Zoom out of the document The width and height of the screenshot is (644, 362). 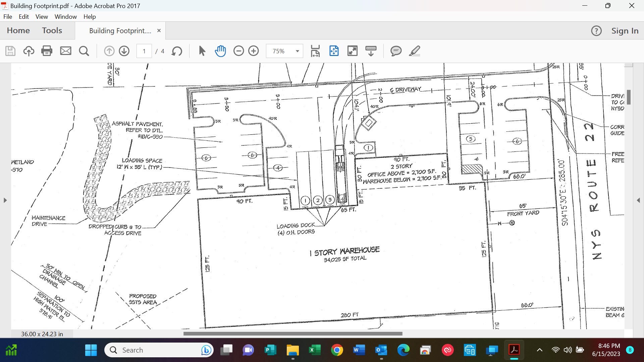click(239, 51)
